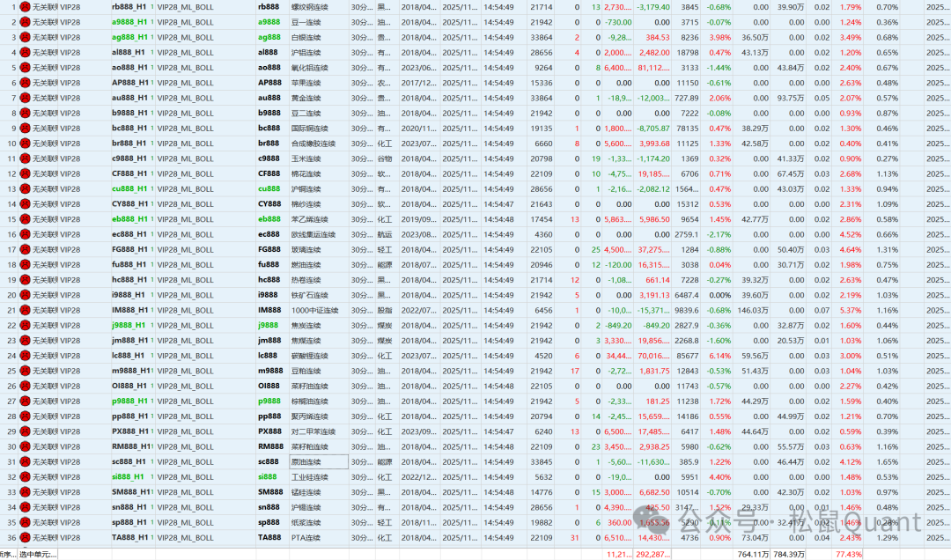
Task: Click the red icon in row 21
Action: pos(25,310)
